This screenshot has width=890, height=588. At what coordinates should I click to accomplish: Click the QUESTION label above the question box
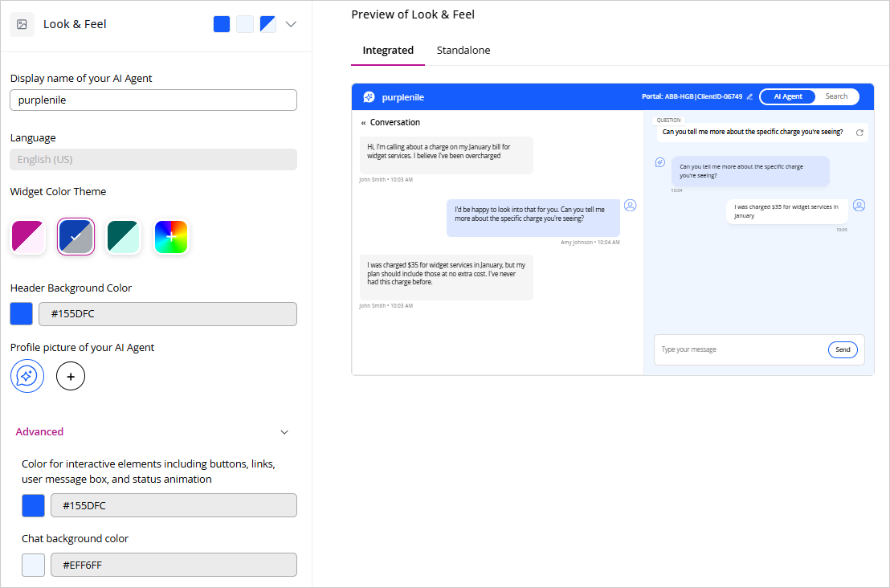(x=668, y=120)
